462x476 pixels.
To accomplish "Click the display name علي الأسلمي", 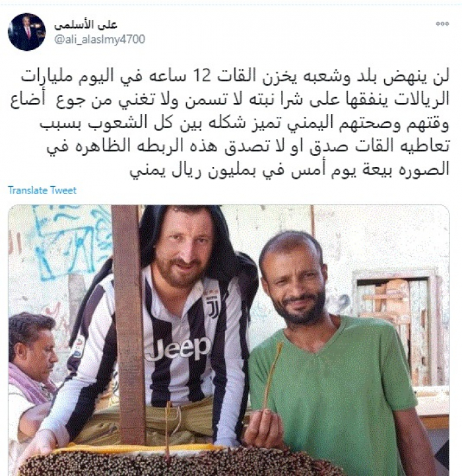I will [x=86, y=25].
